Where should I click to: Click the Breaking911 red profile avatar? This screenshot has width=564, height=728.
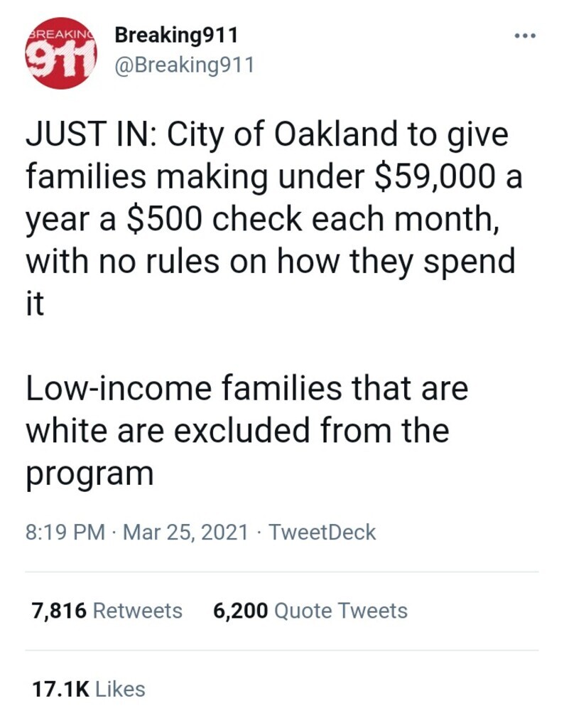[x=60, y=53]
